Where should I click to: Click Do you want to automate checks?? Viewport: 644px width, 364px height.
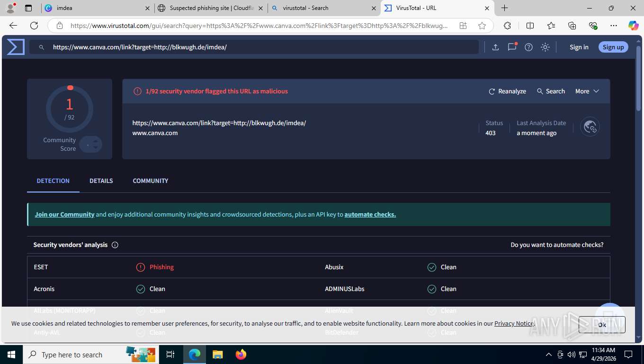click(557, 245)
